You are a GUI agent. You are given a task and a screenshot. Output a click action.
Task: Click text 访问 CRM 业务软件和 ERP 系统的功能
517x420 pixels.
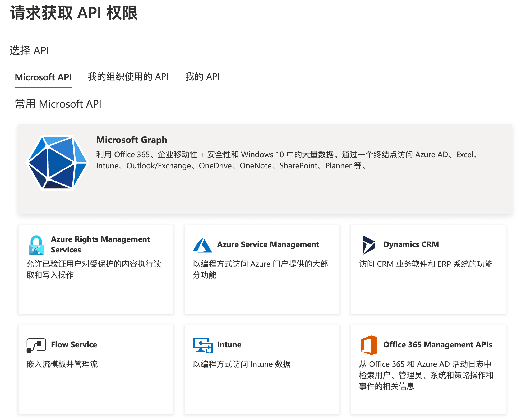click(x=426, y=264)
